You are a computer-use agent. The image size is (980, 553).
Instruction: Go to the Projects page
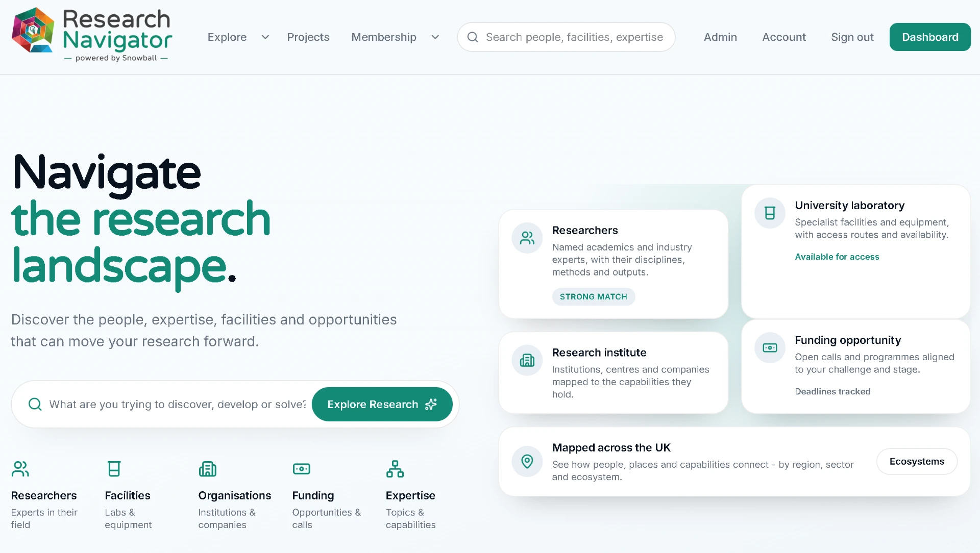(x=308, y=37)
